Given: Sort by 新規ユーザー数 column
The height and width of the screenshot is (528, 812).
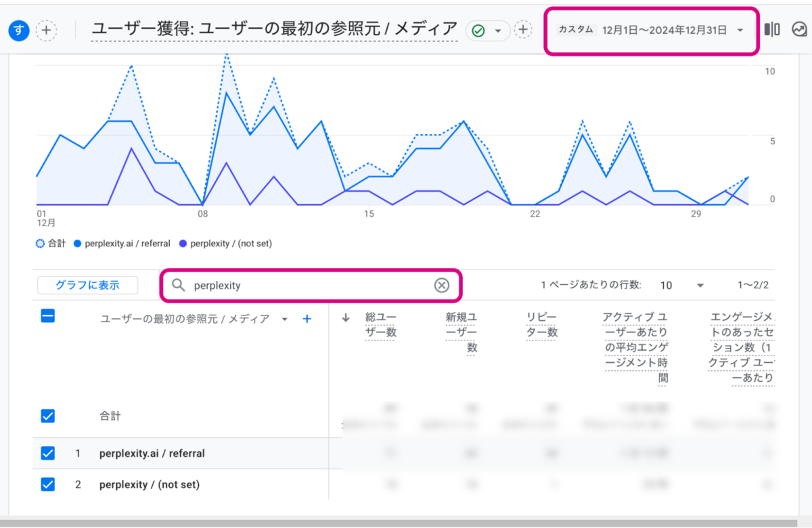Looking at the screenshot, I should (x=461, y=332).
